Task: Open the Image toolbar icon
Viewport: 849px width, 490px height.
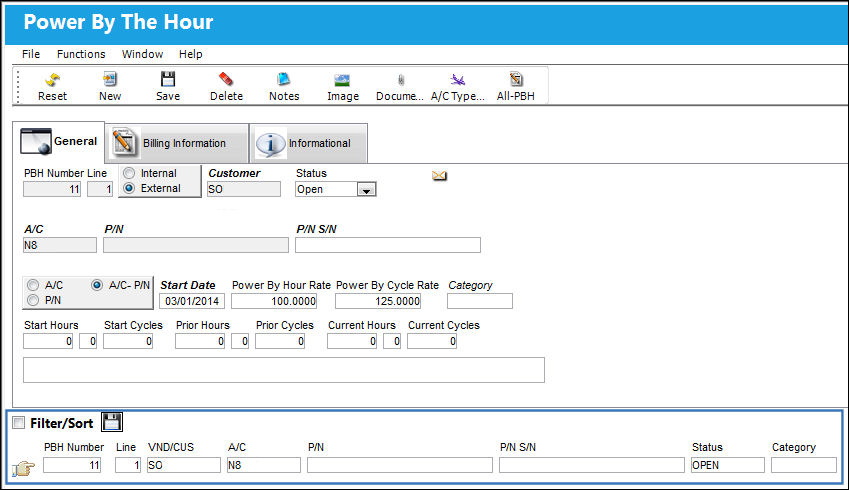Action: tap(342, 80)
